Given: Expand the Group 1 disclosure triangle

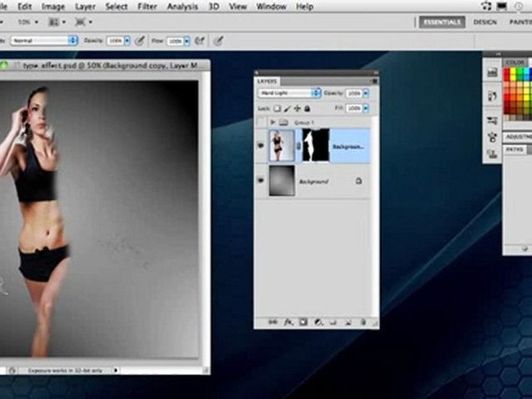Looking at the screenshot, I should point(273,122).
